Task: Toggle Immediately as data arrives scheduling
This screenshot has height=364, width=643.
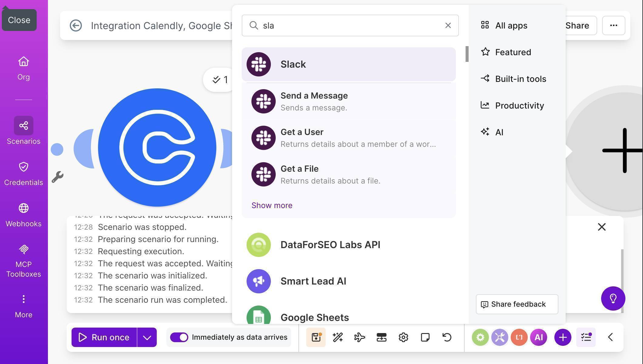Action: point(180,337)
